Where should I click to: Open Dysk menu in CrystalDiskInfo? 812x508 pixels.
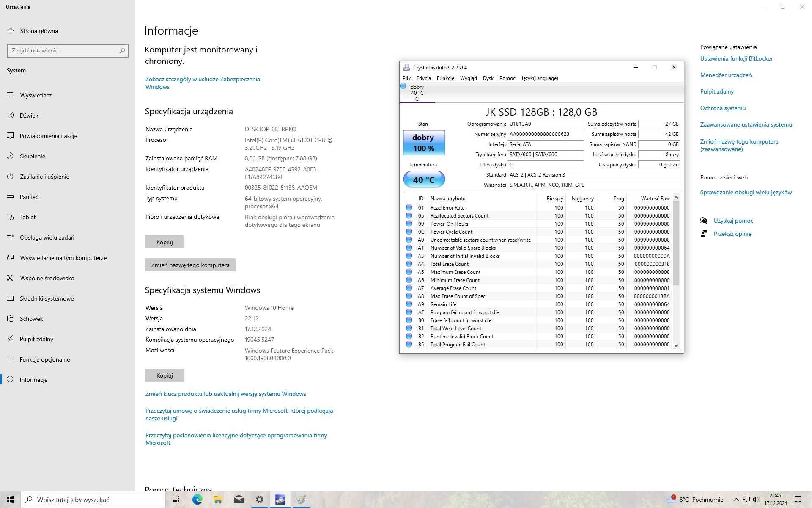(x=488, y=78)
